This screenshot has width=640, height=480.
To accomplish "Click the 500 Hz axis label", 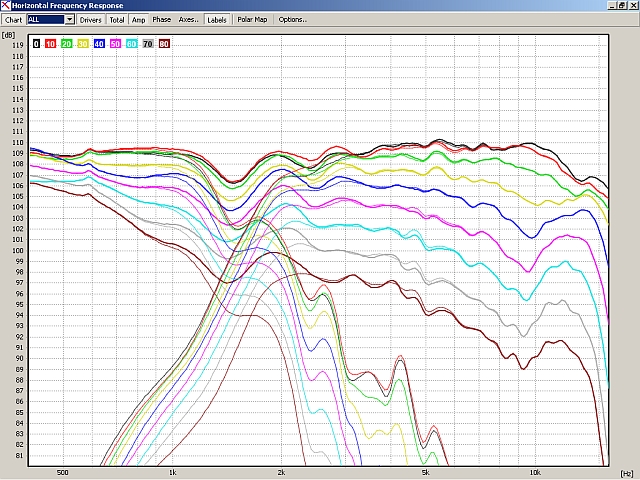I will click(x=62, y=473).
